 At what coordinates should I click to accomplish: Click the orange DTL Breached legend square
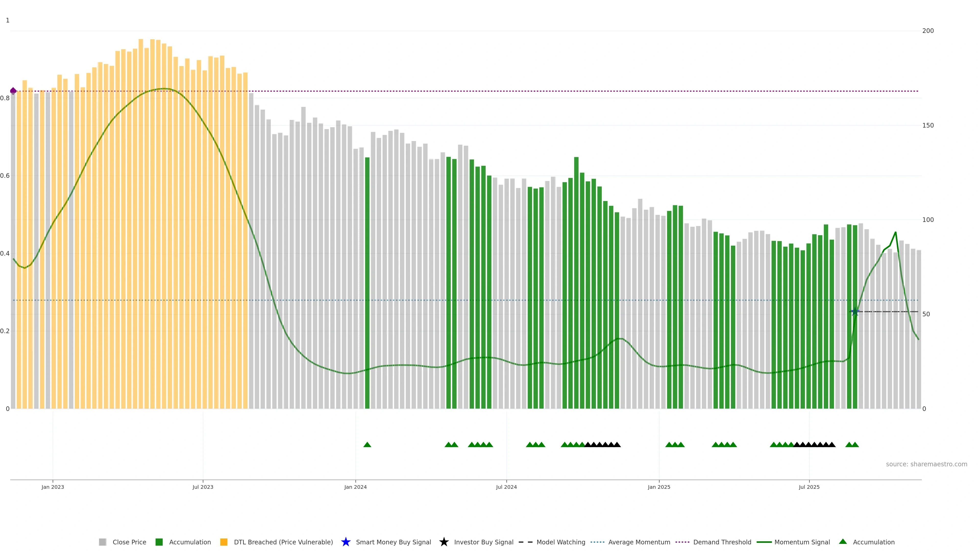[x=224, y=542]
